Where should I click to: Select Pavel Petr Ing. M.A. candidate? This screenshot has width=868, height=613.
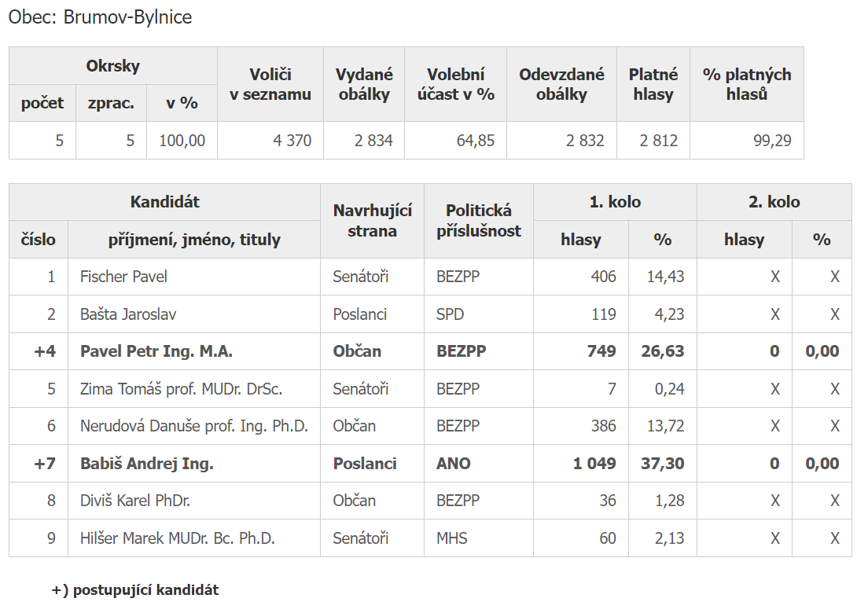pos(156,351)
